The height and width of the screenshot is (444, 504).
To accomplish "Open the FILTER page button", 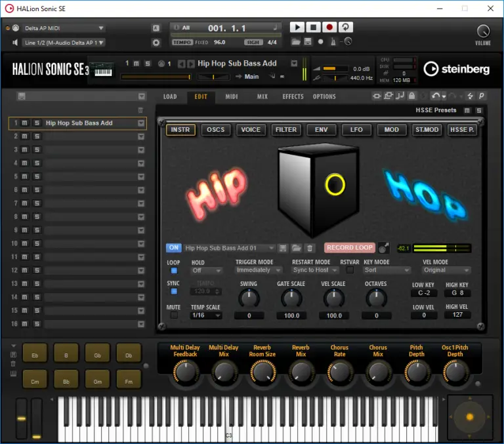I will [285, 130].
